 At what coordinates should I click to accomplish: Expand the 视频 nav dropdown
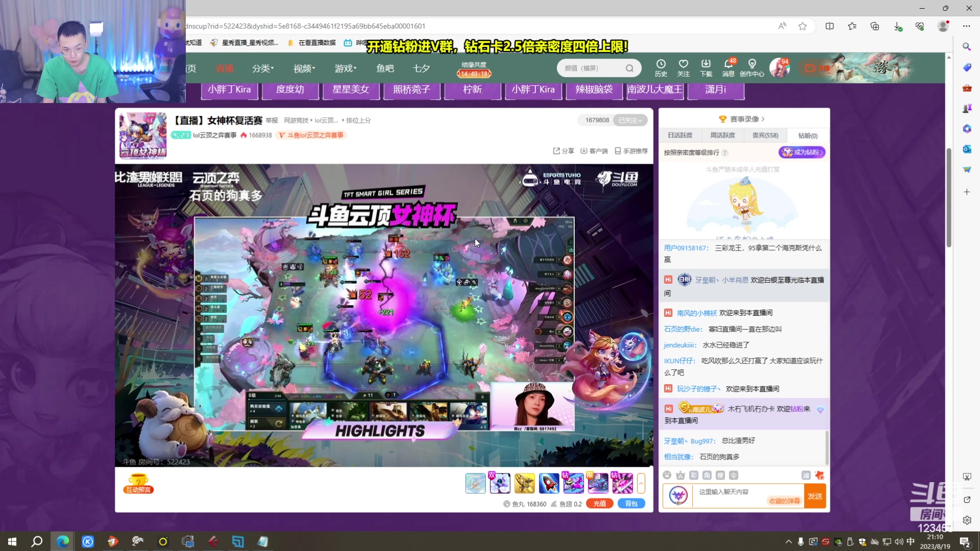pyautogui.click(x=304, y=68)
